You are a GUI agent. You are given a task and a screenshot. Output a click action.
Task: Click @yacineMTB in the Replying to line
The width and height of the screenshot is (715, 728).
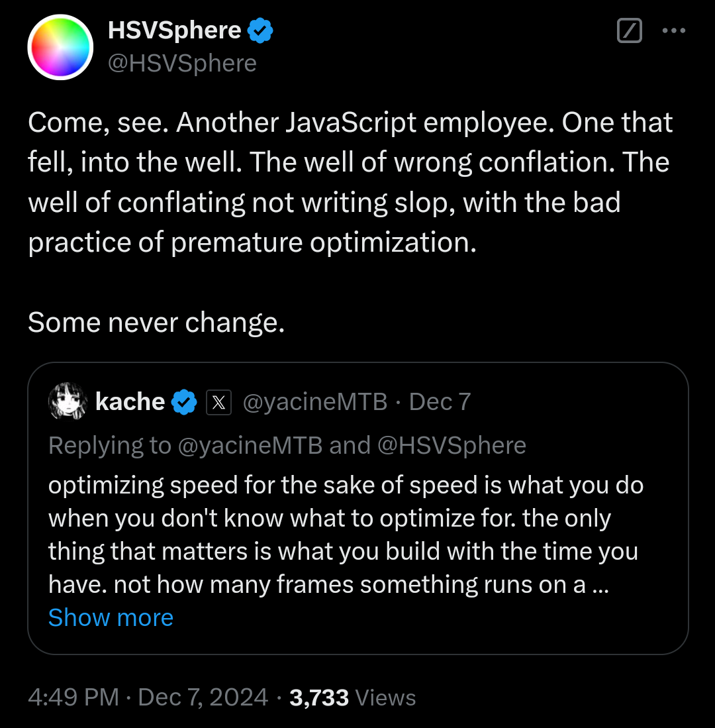click(x=250, y=445)
